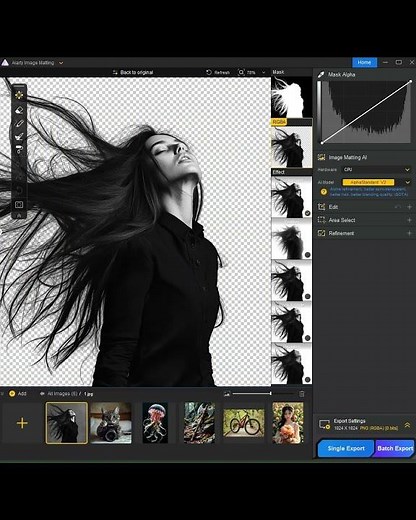Select the Dodge brush tool icon

(19, 136)
